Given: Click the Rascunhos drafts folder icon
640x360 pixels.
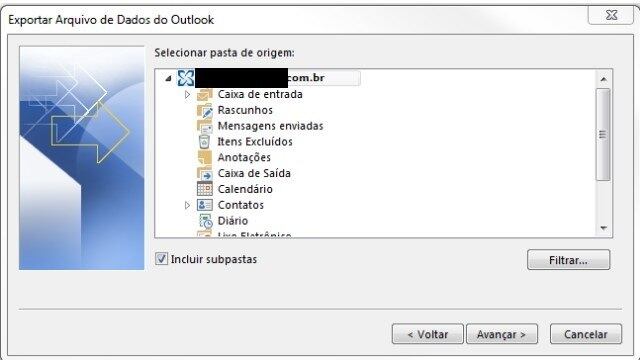Looking at the screenshot, I should pyautogui.click(x=204, y=110).
